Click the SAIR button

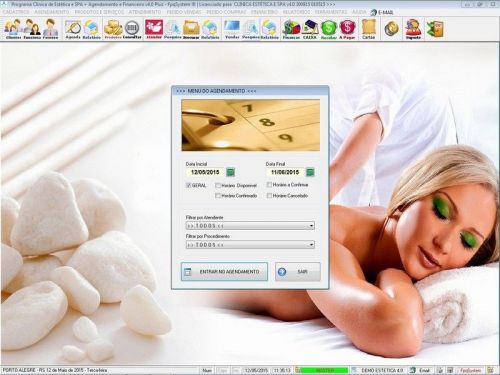(x=298, y=272)
